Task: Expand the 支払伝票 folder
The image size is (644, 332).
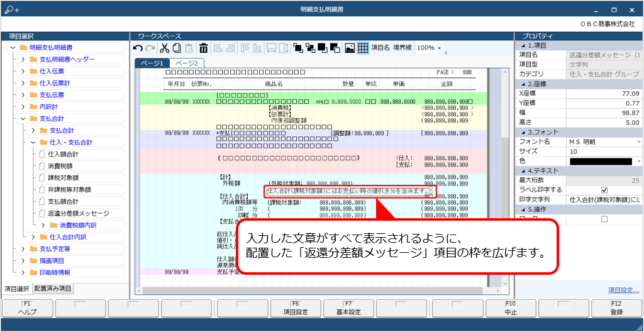Action: point(23,95)
